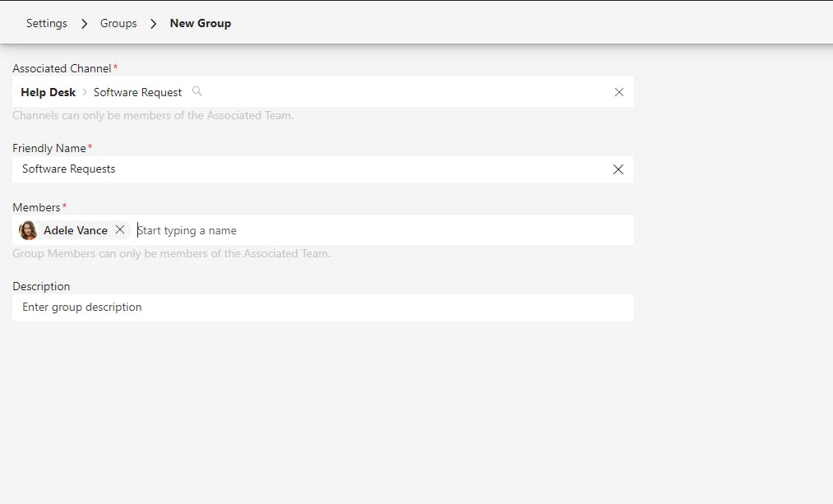Clear the Associated Channel selection
The image size is (833, 504).
point(619,92)
